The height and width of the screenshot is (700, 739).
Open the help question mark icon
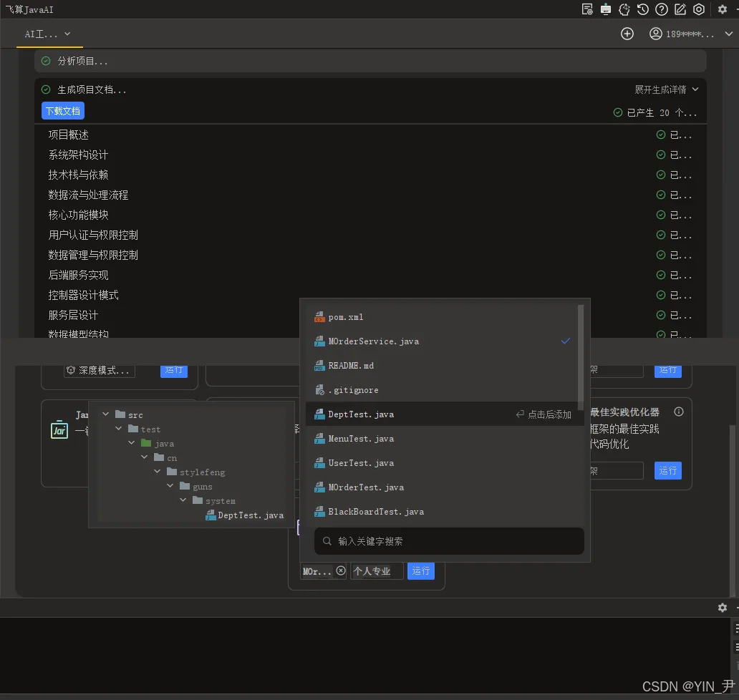coord(662,9)
